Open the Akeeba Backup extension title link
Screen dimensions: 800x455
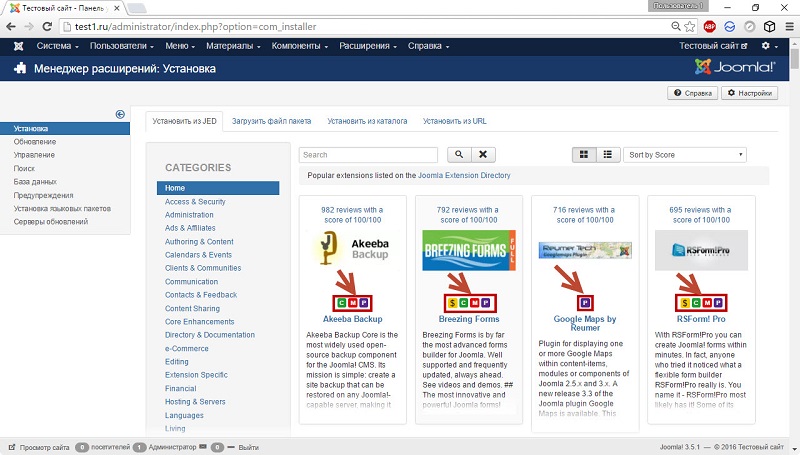(353, 319)
